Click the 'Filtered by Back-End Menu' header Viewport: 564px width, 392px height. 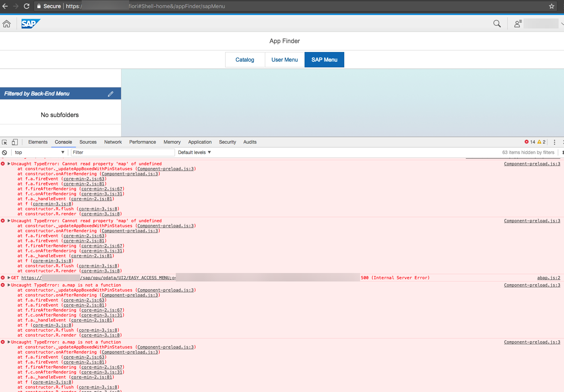pyautogui.click(x=61, y=94)
